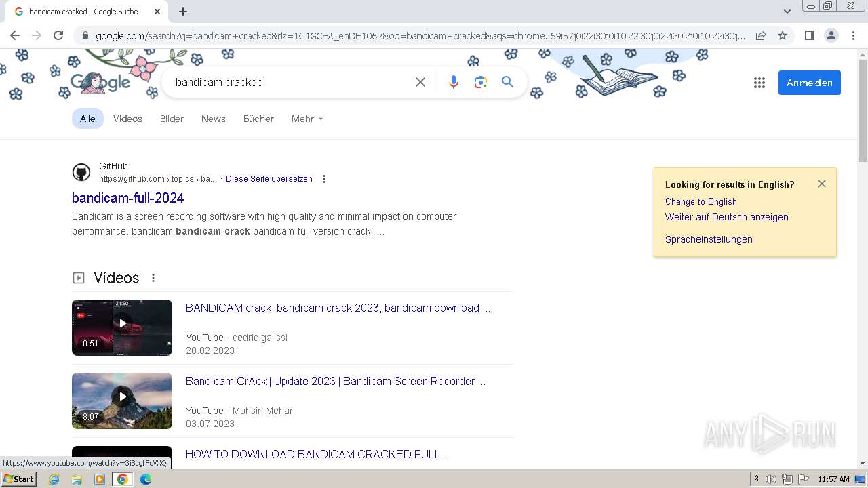
Task: Open the Chrome side panel icon
Action: pyautogui.click(x=809, y=35)
